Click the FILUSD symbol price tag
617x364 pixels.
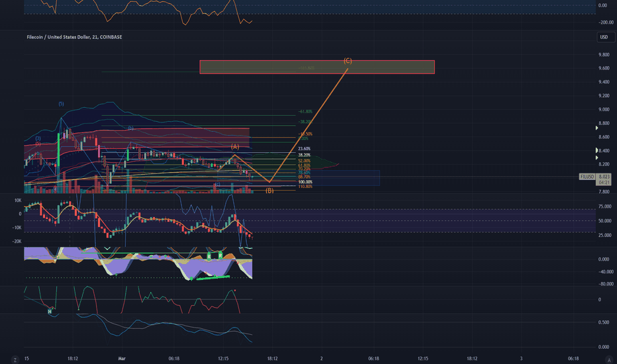coord(587,177)
